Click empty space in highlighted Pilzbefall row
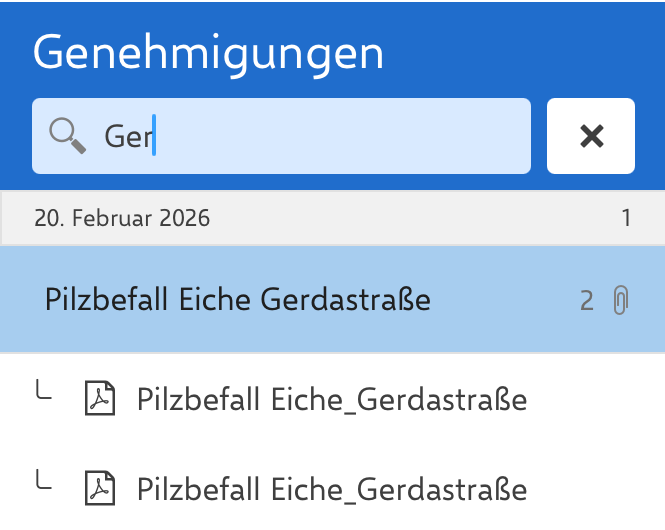Viewport: 665px width, 530px height. 500,300
